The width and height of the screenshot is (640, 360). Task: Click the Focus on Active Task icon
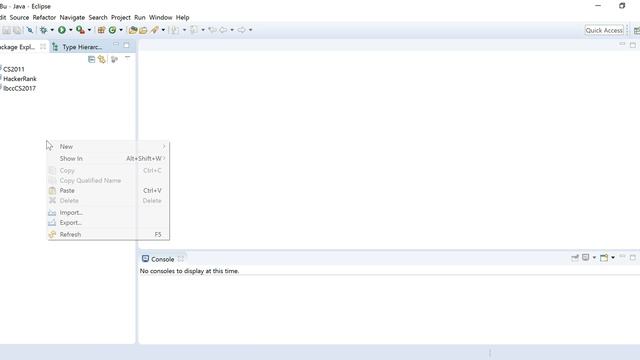[114, 60]
